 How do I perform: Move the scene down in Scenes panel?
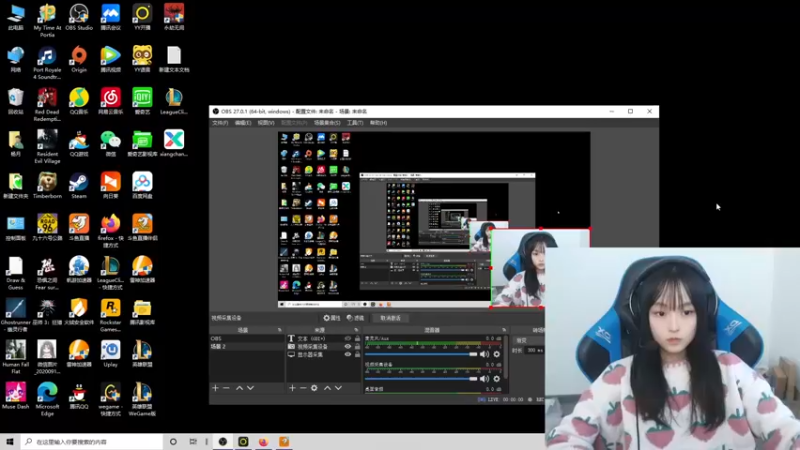pos(251,388)
